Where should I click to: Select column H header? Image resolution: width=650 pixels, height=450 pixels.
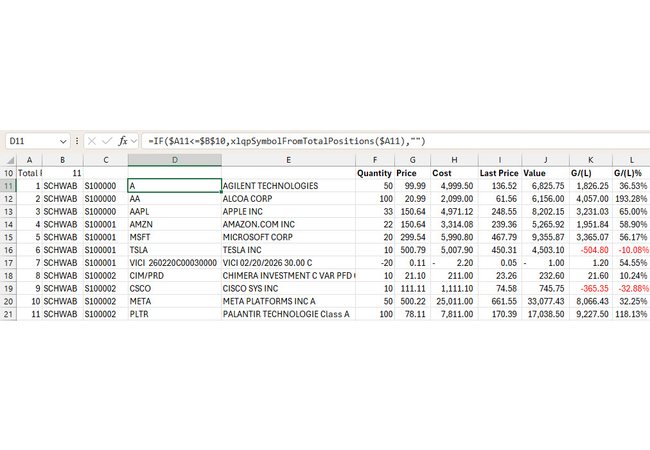coord(454,160)
